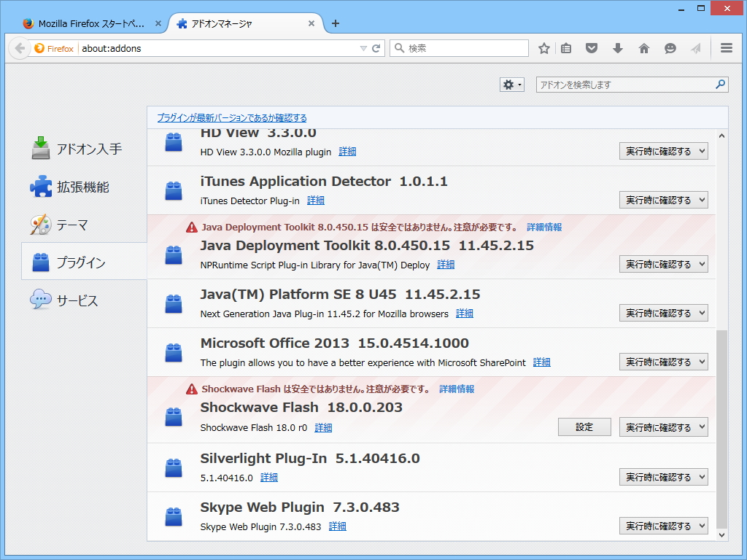Screen dimensions: 747x560
Task: Open 詳細情報 link for Shockwave Flash warning
Action: (457, 389)
